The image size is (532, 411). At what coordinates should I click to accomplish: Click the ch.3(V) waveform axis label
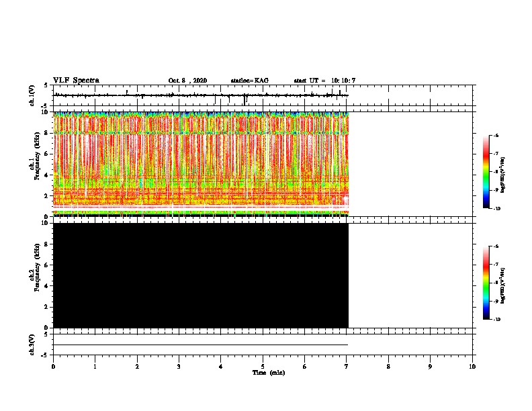pyautogui.click(x=32, y=345)
